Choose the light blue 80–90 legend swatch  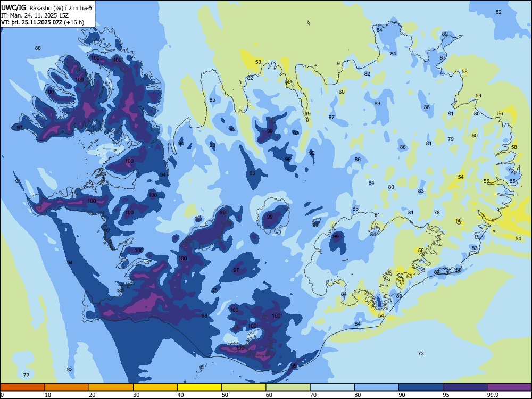377,387
